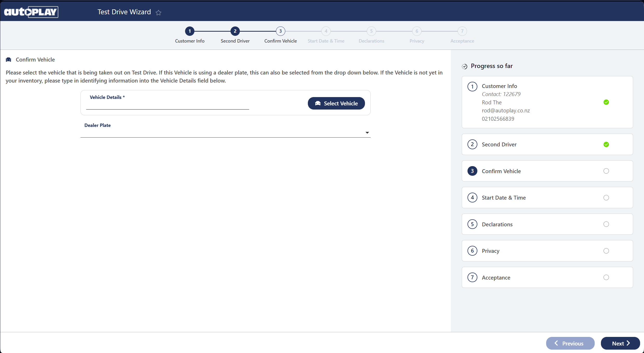This screenshot has width=644, height=353.
Task: Click the Start Date & Time status circle
Action: (x=606, y=198)
